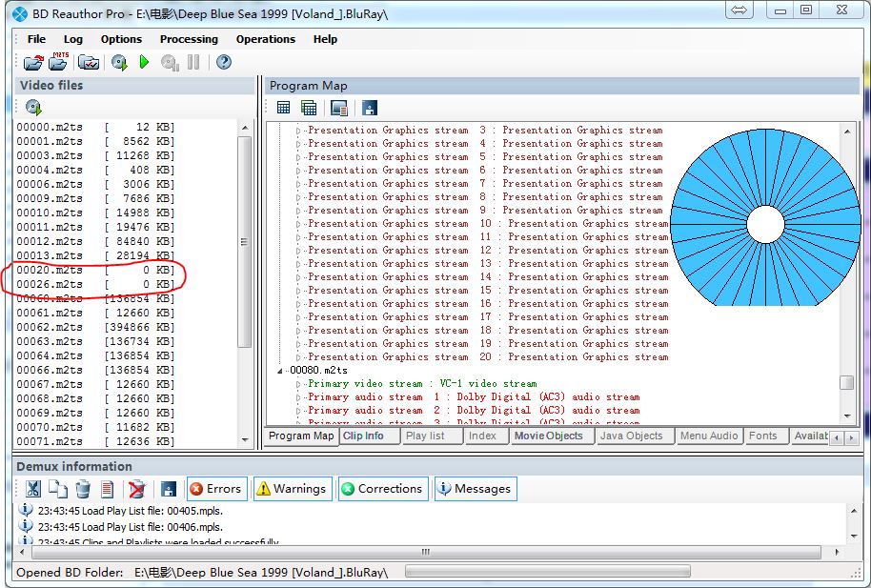This screenshot has height=588, width=871.
Task: Expand Presentation Graphics stream 7 node
Action: click(298, 184)
